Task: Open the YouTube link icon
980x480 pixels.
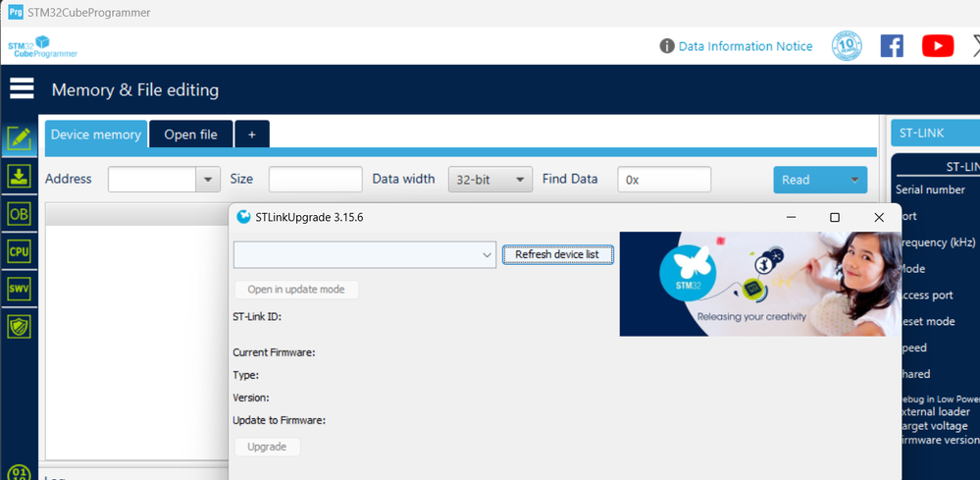Action: (938, 46)
